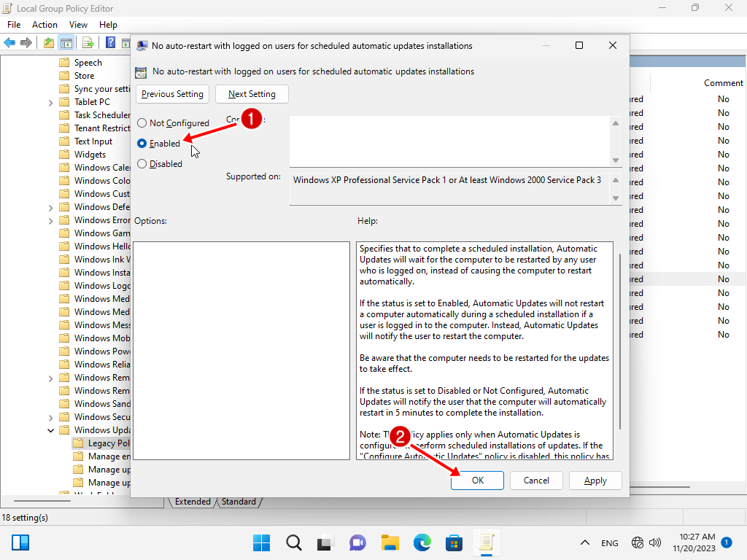747x560 pixels.
Task: Open Microsoft Store taskbar icon
Action: point(454,542)
